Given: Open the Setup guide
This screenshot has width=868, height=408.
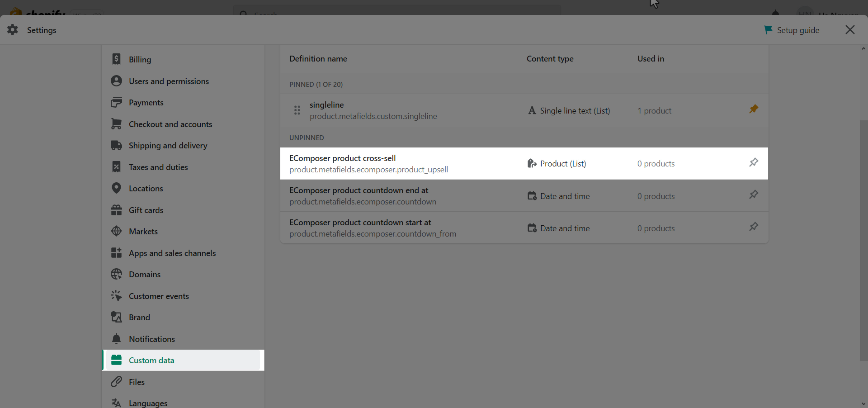Looking at the screenshot, I should [792, 30].
